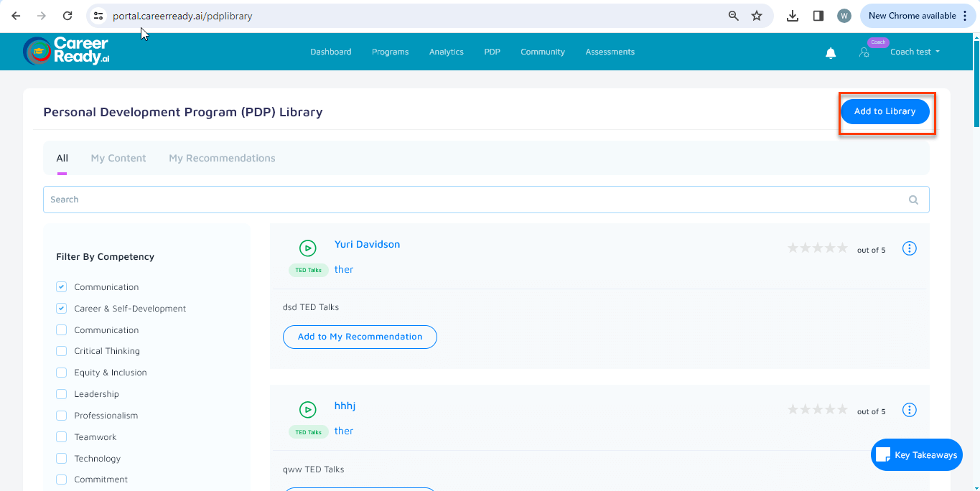Viewport: 980px width, 491px height.
Task: Open the notifications bell
Action: point(831,52)
